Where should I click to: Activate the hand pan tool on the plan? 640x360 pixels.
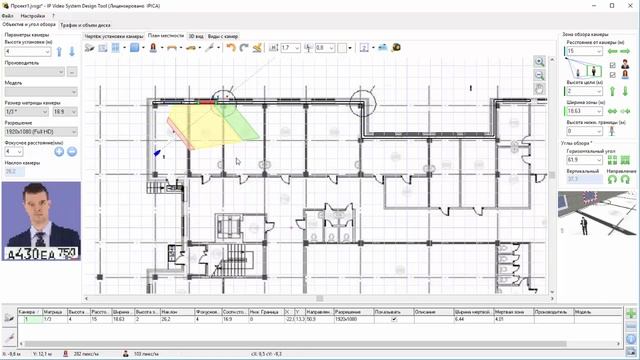click(540, 89)
